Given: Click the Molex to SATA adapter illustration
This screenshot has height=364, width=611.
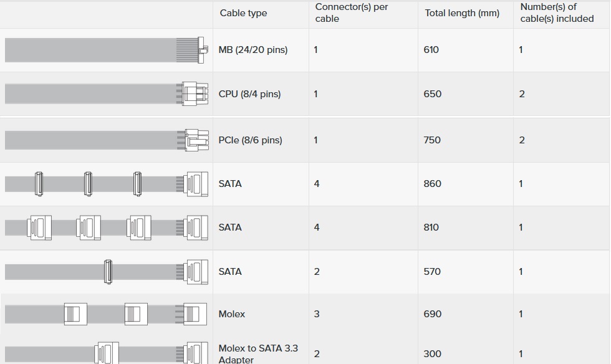Looking at the screenshot, I should [106, 353].
